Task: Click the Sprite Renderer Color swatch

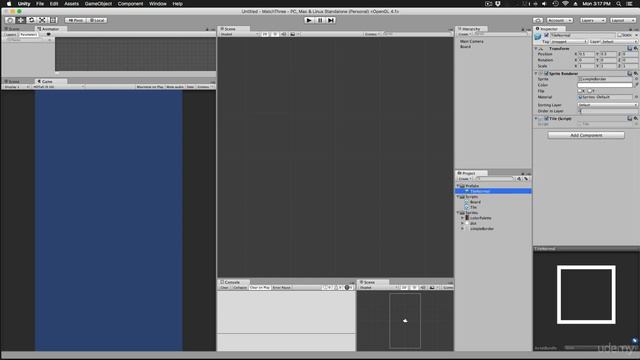Action: click(604, 85)
